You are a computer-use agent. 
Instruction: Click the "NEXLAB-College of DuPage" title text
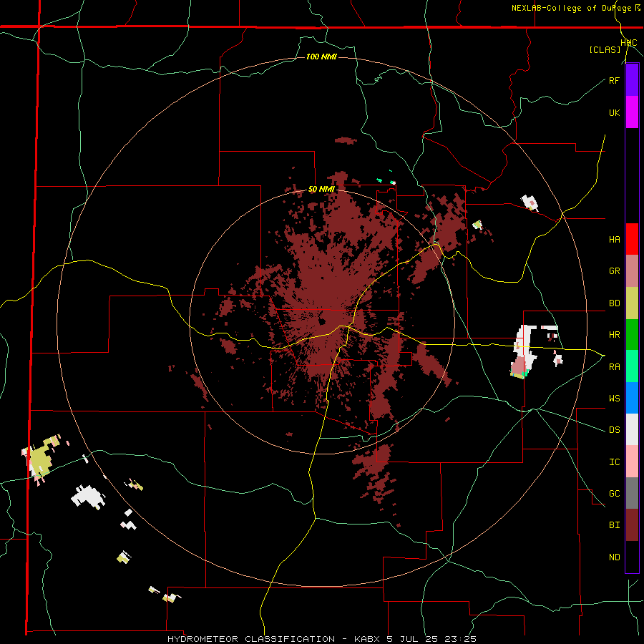coord(571,8)
